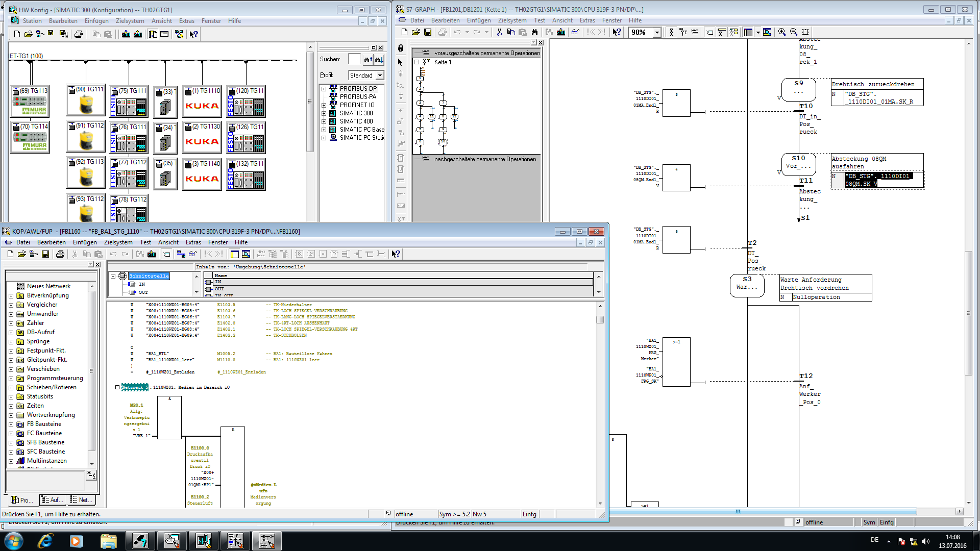Viewport: 980px width, 551px height.
Task: Expand the SIMATIC 300 catalog node
Action: click(x=324, y=113)
